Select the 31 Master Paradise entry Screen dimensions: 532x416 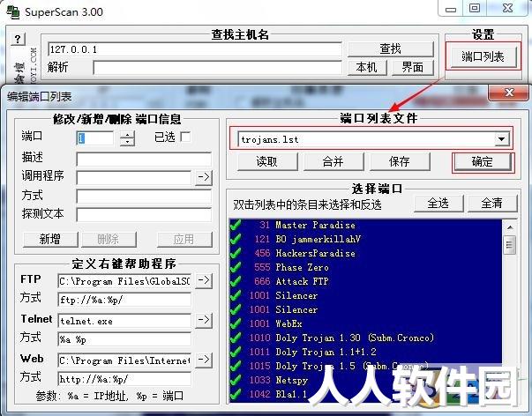(x=365, y=225)
